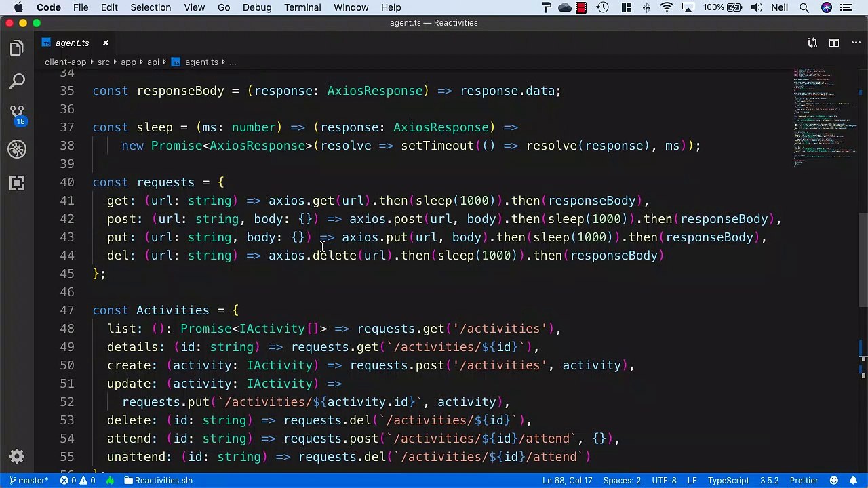The image size is (868, 488).
Task: Select language mode TypeScript in status bar
Action: click(728, 481)
